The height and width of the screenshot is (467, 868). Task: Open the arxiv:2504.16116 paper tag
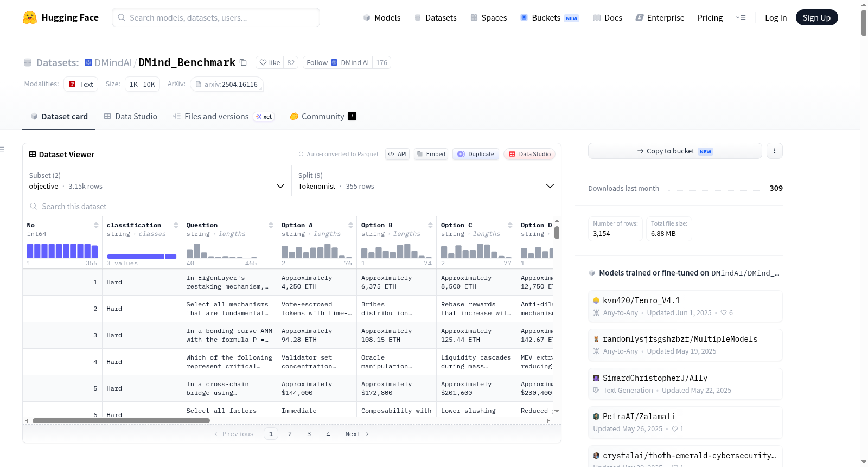pos(227,84)
